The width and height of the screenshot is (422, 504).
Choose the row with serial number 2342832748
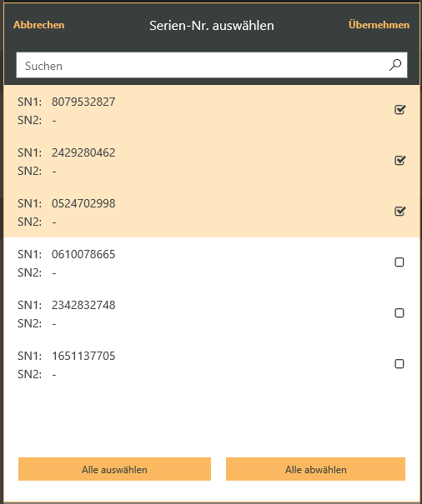tap(212, 314)
